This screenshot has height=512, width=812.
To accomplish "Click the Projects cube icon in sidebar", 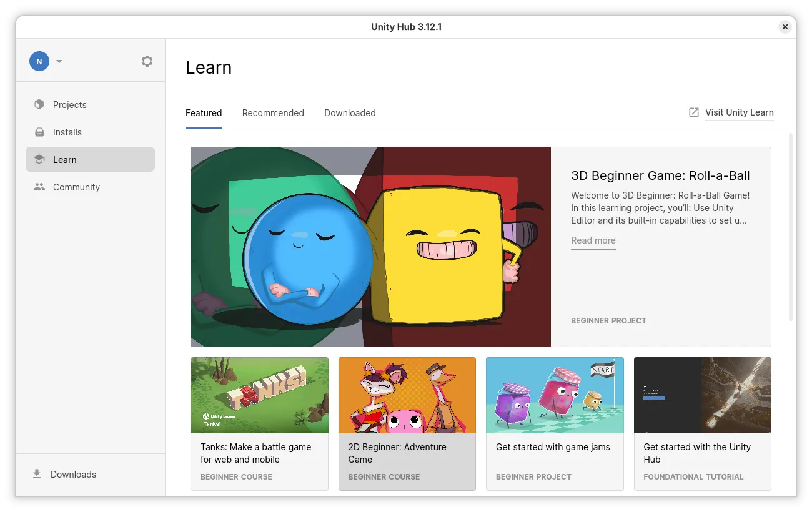I will click(x=39, y=105).
